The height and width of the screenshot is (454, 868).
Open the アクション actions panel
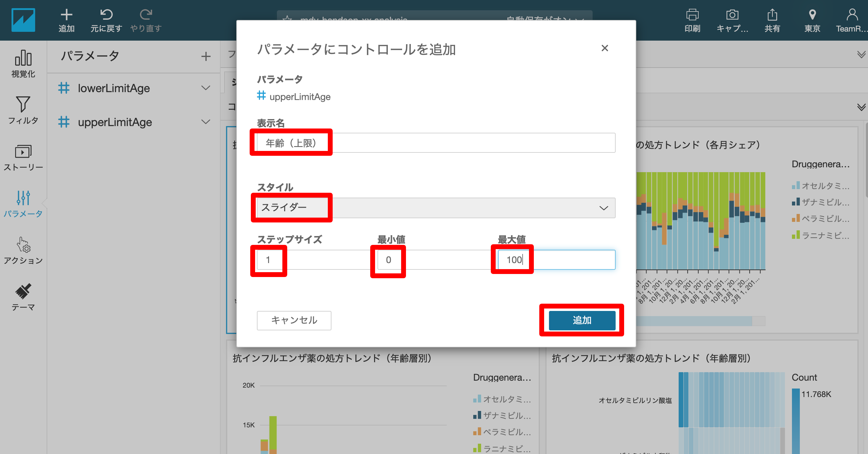23,250
